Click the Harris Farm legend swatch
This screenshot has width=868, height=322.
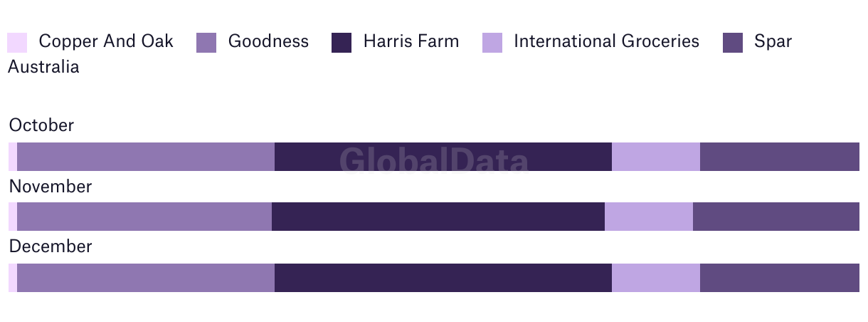tap(342, 43)
